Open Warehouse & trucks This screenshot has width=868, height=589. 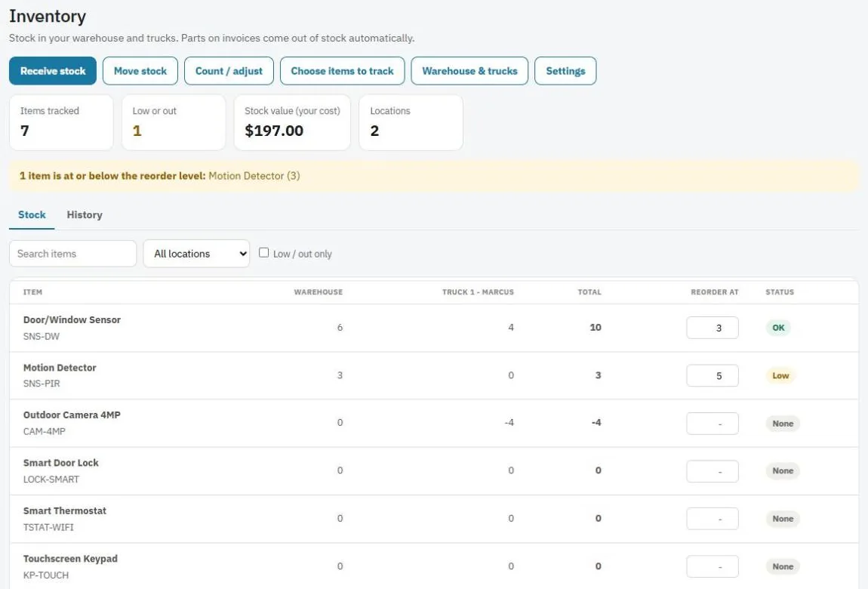tap(469, 71)
